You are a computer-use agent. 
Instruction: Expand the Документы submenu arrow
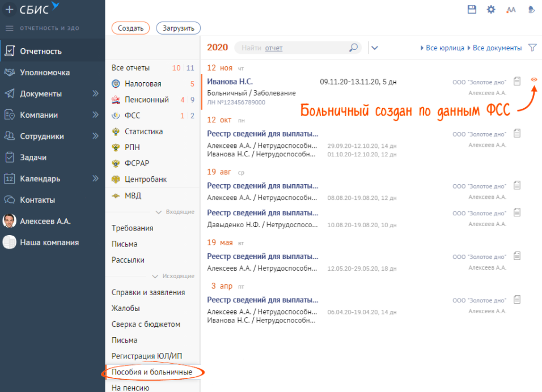point(95,94)
